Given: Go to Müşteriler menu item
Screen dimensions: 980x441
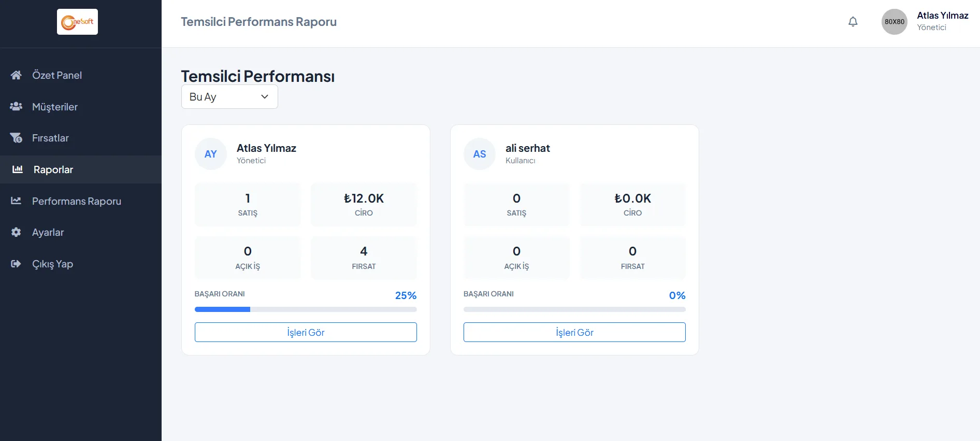Looking at the screenshot, I should pyautogui.click(x=55, y=107).
